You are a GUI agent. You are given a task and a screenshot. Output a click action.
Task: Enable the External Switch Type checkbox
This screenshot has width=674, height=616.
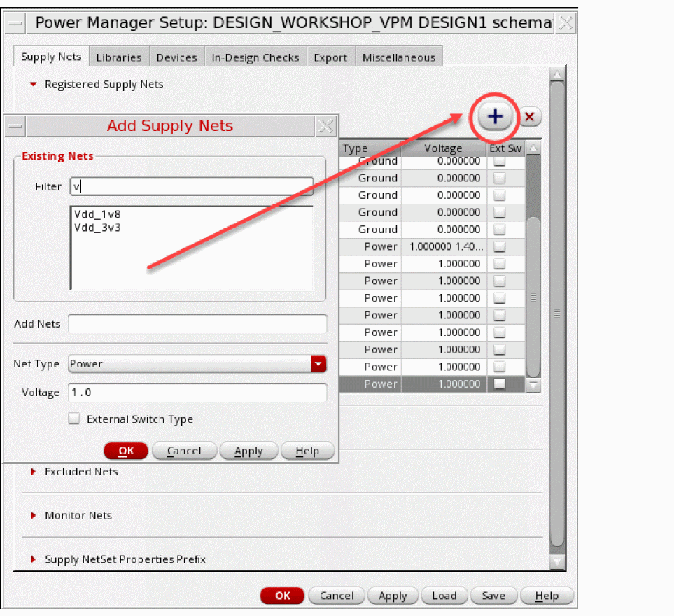[x=74, y=419]
